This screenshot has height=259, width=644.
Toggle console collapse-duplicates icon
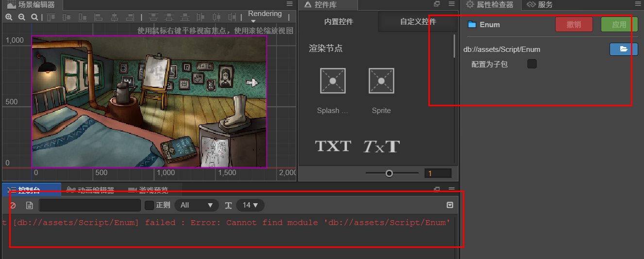(x=450, y=205)
